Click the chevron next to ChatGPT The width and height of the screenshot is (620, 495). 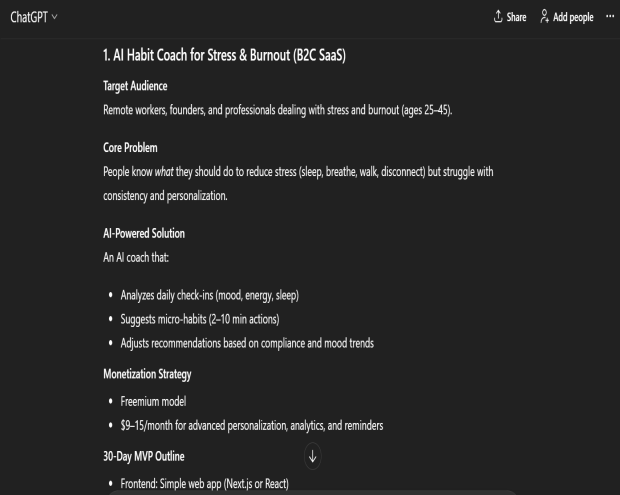click(x=54, y=17)
